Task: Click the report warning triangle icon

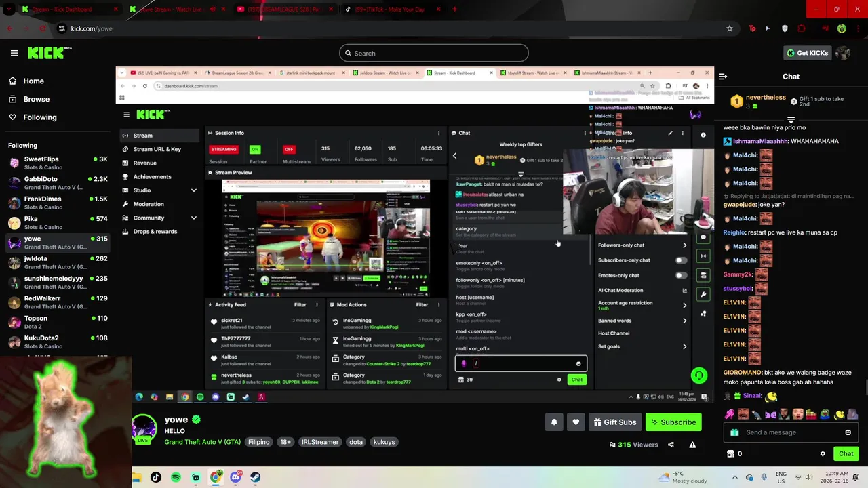Action: pyautogui.click(x=692, y=445)
